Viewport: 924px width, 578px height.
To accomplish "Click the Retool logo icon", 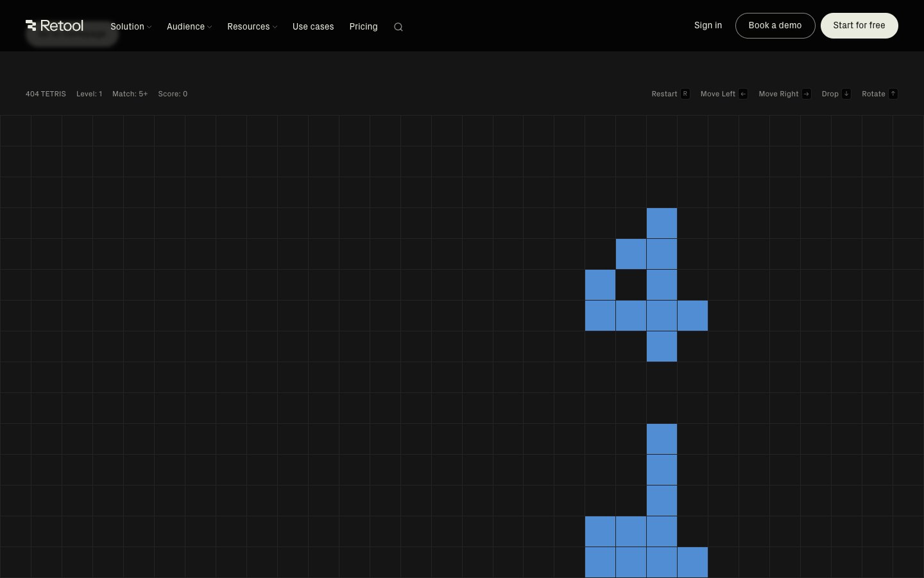I will coord(31,26).
